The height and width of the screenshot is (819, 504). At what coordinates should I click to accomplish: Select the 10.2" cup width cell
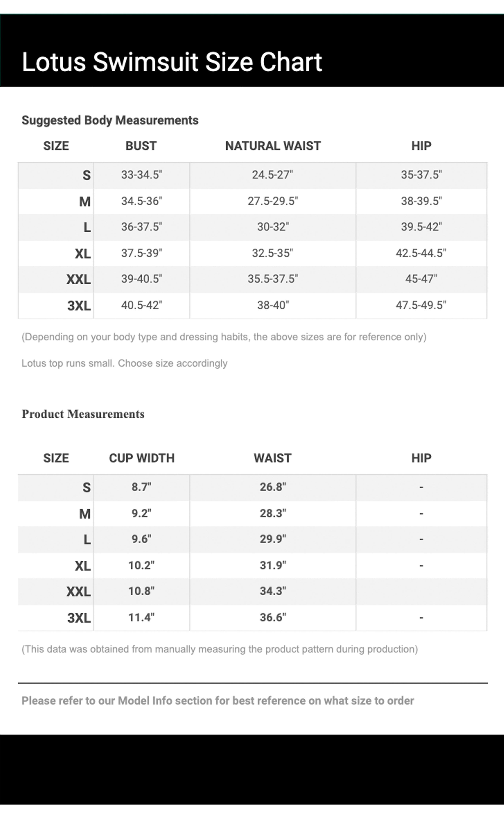(142, 566)
